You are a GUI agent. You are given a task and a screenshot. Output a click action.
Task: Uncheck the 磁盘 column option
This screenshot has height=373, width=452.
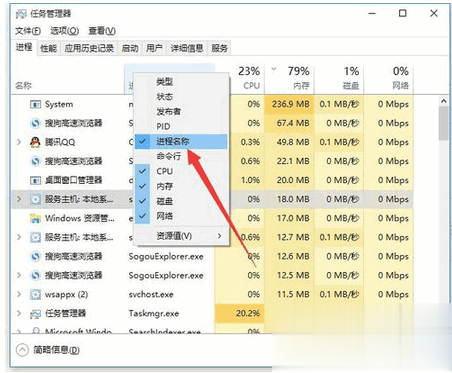click(181, 201)
